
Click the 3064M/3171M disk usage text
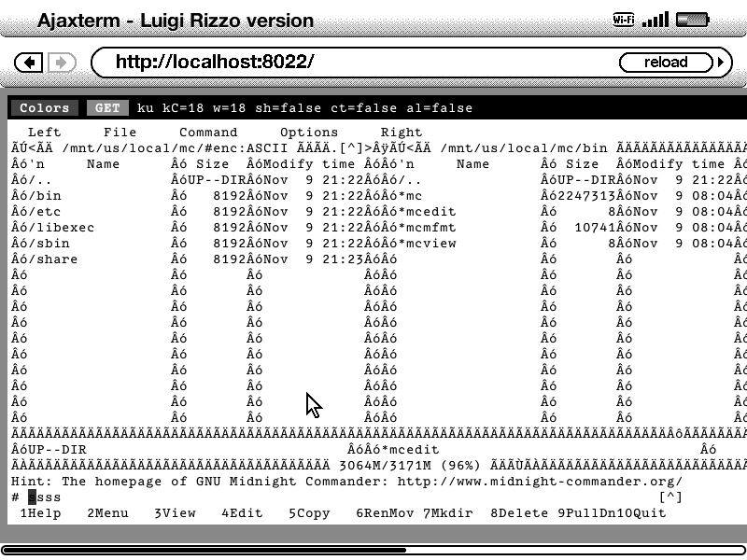pyautogui.click(x=385, y=465)
